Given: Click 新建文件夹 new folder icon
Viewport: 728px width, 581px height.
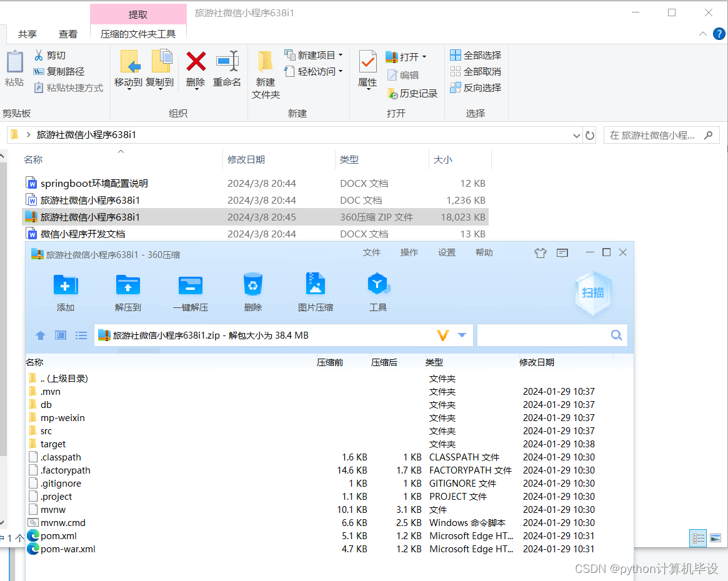Looking at the screenshot, I should click(x=265, y=62).
